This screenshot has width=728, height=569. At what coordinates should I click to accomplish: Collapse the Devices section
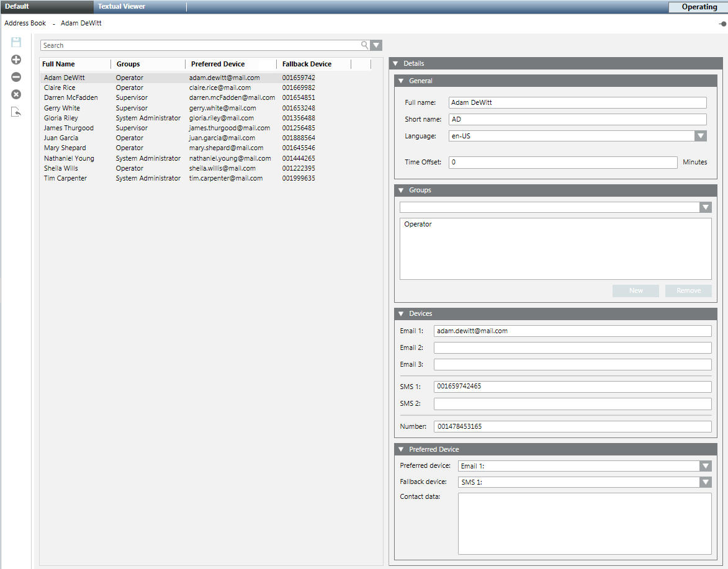[x=401, y=314]
